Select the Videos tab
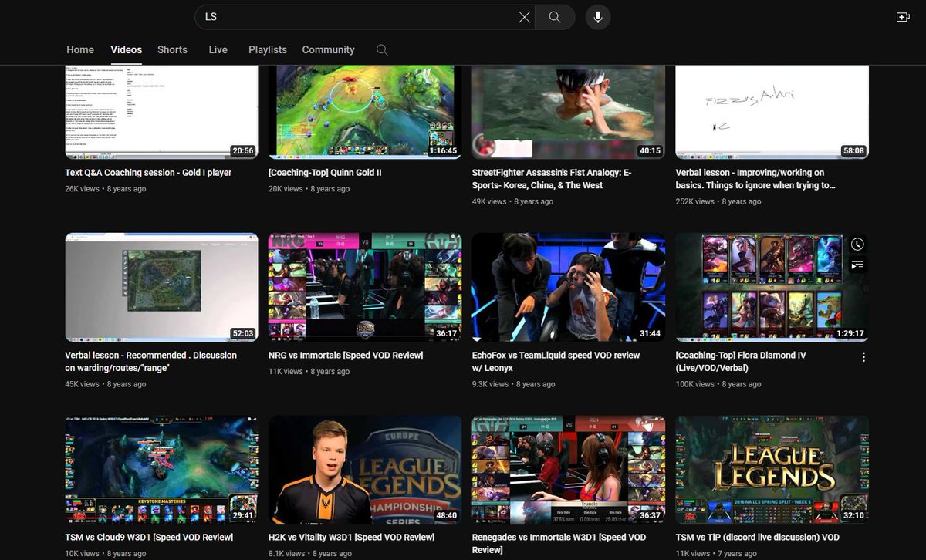Screen dimensions: 926x560 [x=127, y=49]
